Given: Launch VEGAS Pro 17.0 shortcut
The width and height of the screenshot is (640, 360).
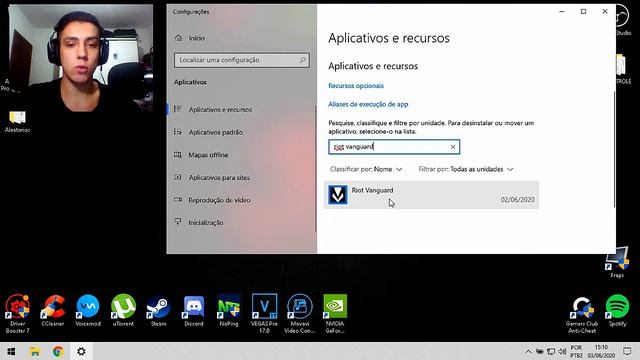Looking at the screenshot, I should [x=264, y=313].
